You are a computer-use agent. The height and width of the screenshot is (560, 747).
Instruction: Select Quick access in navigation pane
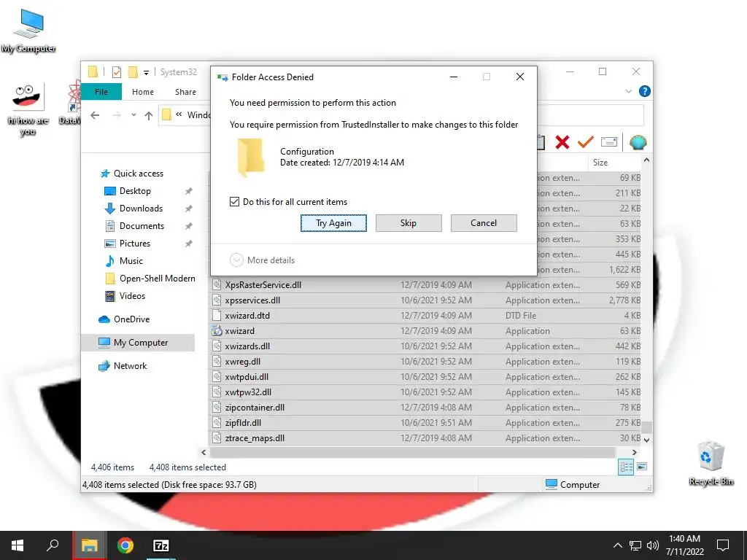click(138, 174)
